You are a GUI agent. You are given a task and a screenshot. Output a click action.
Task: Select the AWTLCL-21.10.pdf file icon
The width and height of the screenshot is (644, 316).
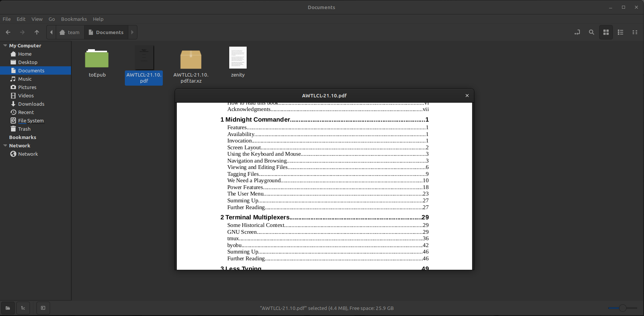(144, 58)
